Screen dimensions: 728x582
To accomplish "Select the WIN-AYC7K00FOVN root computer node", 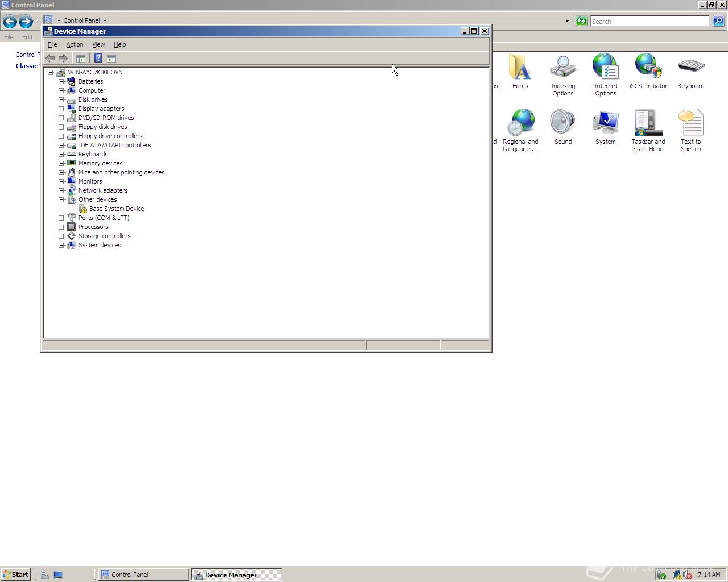I will [95, 72].
